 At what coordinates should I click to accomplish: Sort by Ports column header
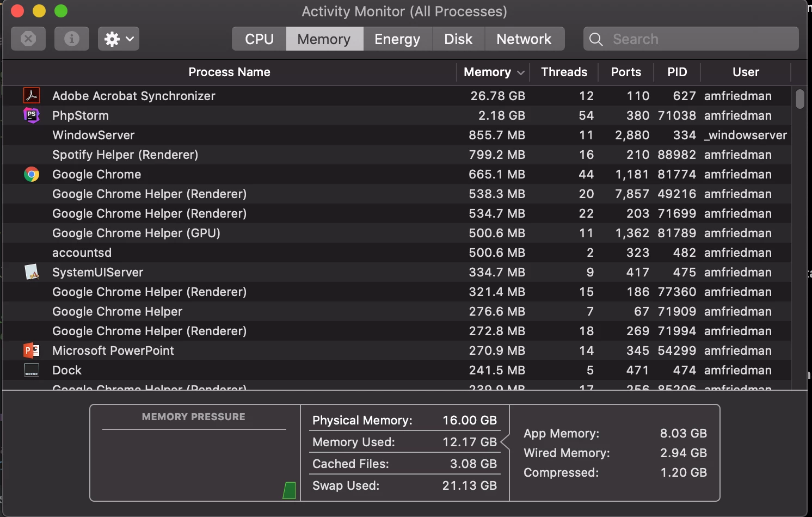tap(626, 72)
